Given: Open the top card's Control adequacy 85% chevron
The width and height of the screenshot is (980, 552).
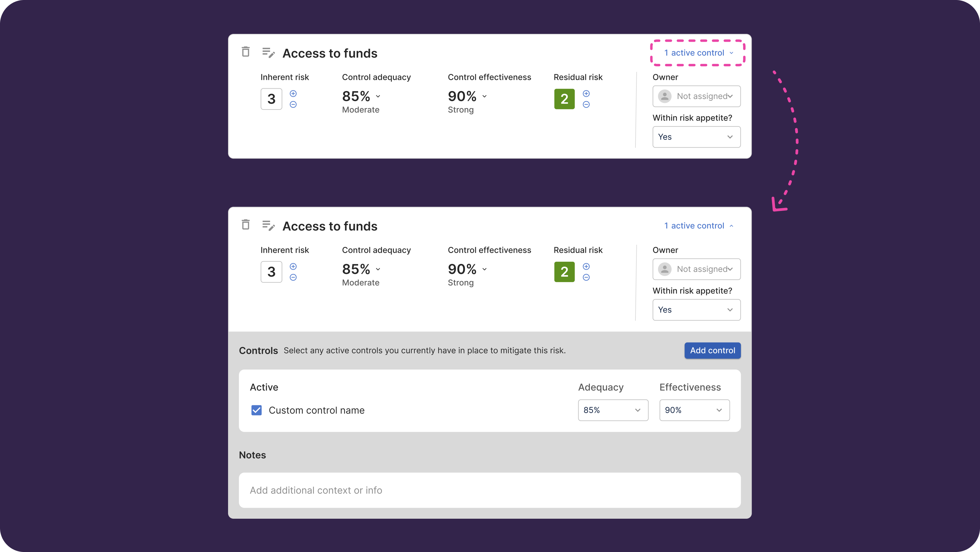Looking at the screenshot, I should [x=378, y=96].
